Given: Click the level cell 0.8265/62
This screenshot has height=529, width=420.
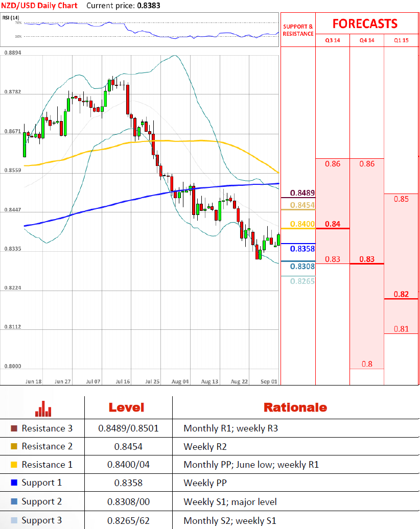Looking at the screenshot, I should click(128, 521).
